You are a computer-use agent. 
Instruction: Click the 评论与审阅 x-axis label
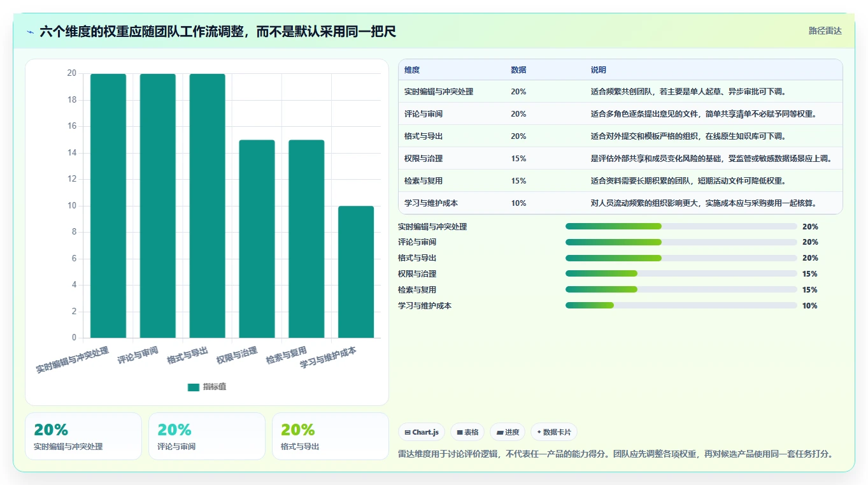(138, 356)
